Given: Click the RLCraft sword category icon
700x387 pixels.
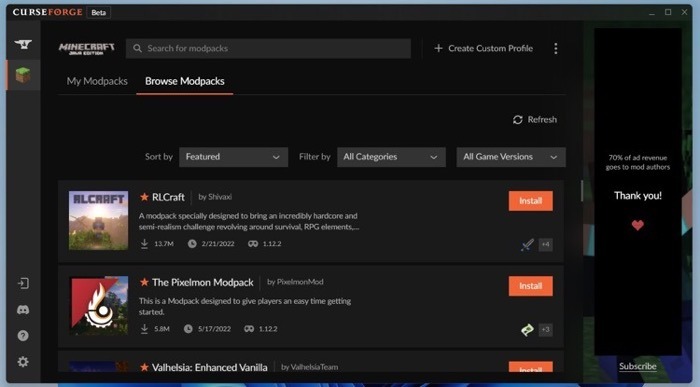Looking at the screenshot, I should (x=527, y=245).
